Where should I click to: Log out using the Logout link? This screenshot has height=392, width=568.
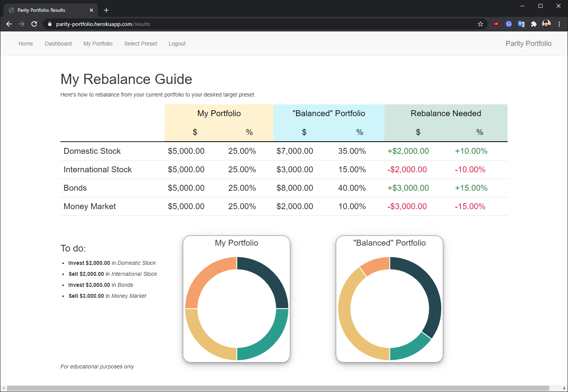(x=177, y=44)
